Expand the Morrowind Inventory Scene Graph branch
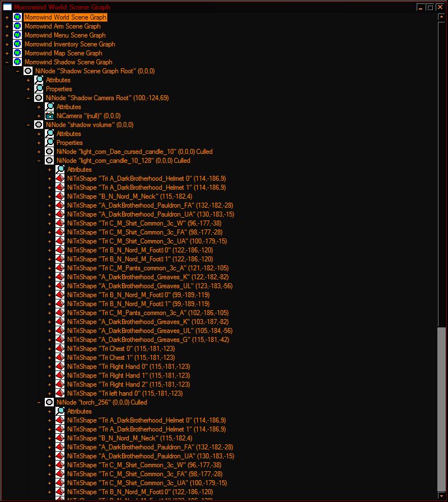The image size is (448, 502). 7,44
